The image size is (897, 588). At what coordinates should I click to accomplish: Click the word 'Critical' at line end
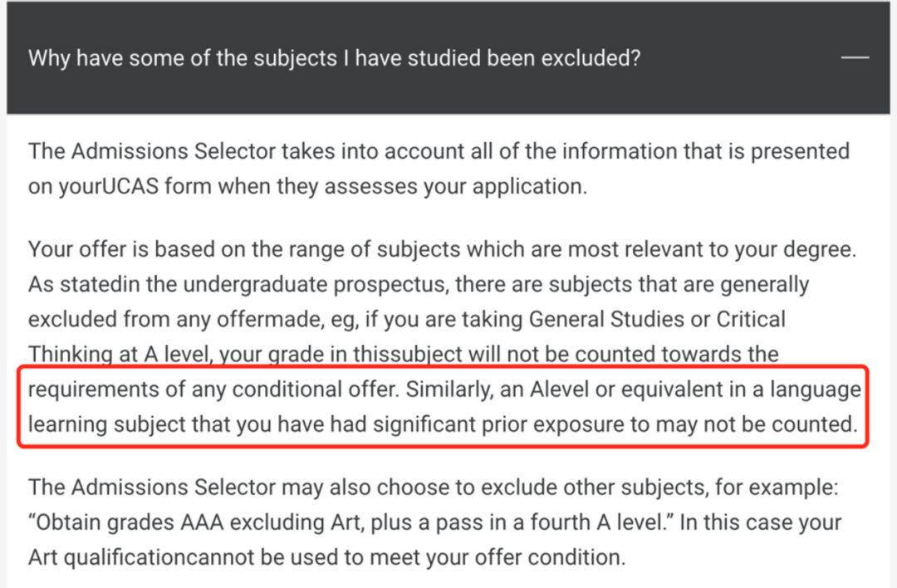751,319
